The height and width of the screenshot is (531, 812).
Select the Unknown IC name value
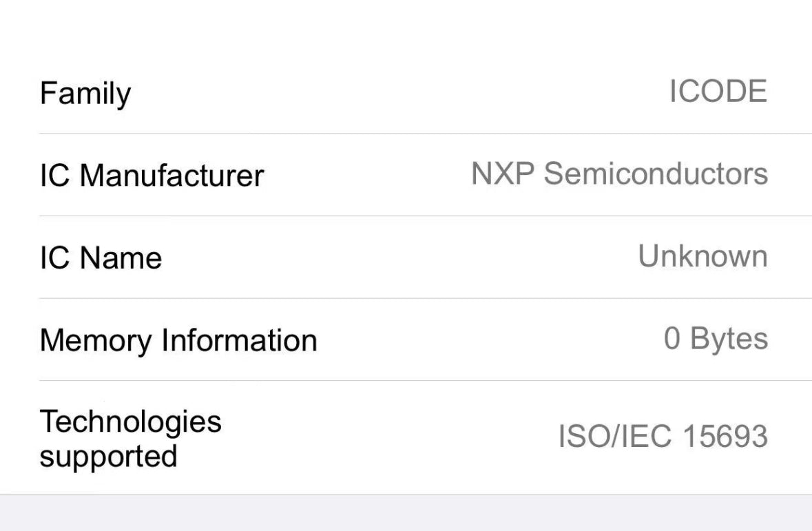pos(702,256)
